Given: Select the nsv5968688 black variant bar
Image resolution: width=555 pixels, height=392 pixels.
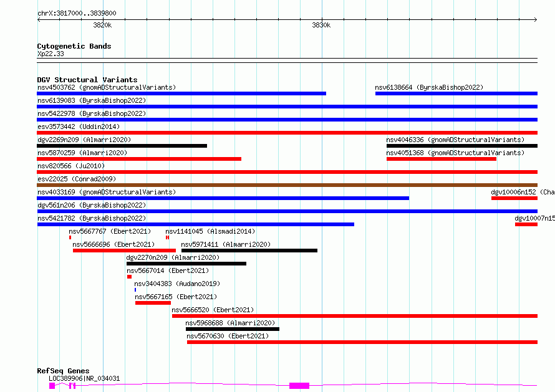Looking at the screenshot, I should (x=233, y=329).
